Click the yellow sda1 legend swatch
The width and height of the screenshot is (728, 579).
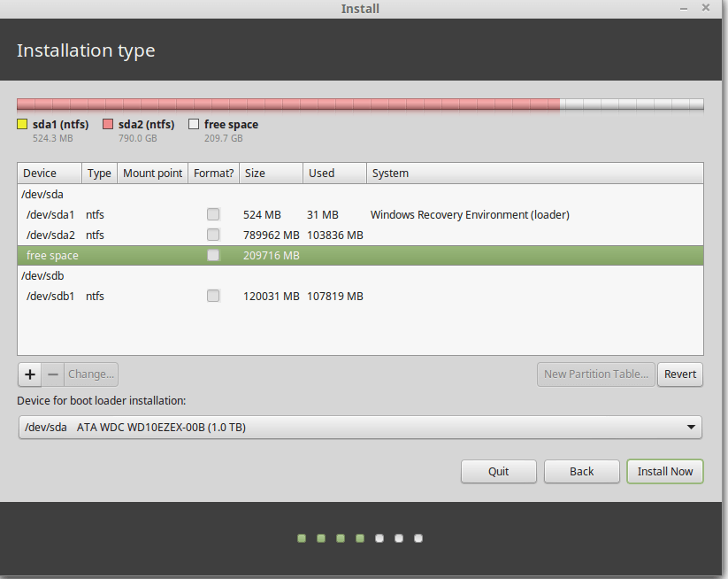point(20,124)
